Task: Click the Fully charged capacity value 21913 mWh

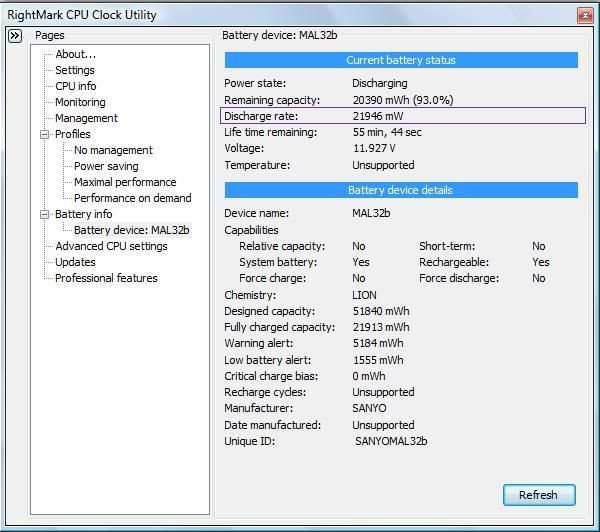Action: tap(381, 327)
